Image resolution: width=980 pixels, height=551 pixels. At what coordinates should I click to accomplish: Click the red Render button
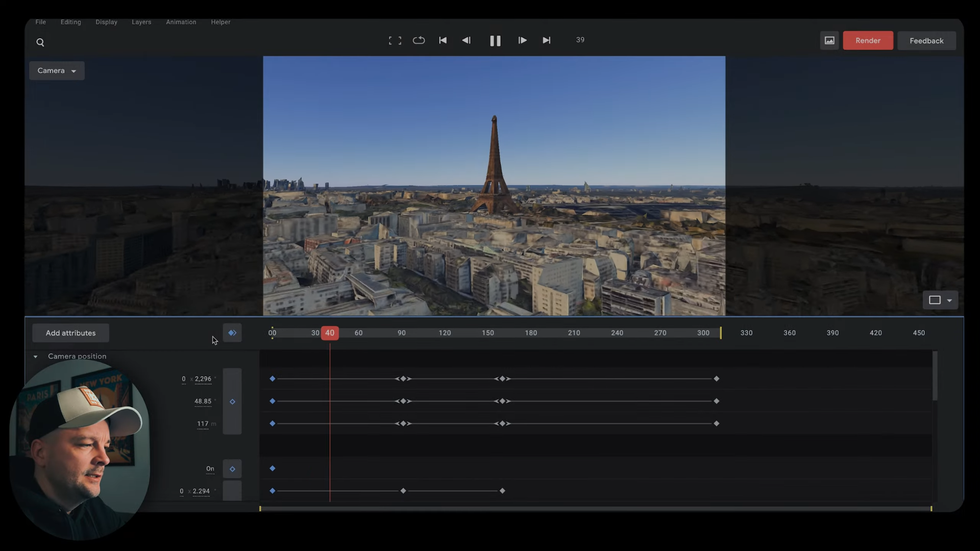(867, 40)
